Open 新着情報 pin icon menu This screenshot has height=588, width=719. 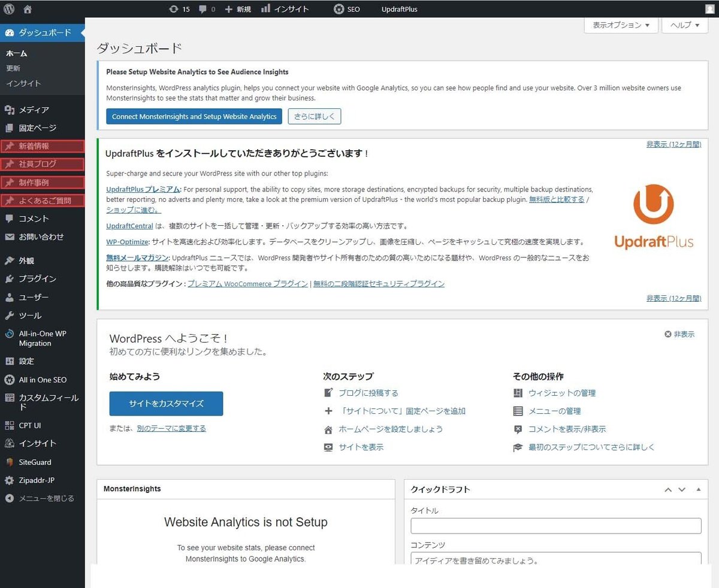point(9,146)
